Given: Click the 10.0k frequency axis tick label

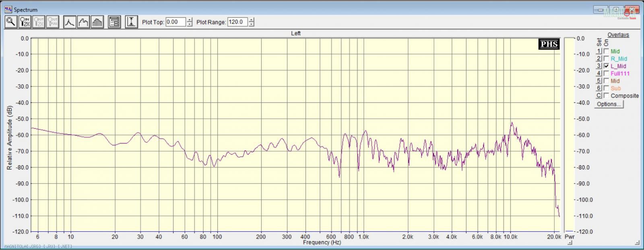Looking at the screenshot, I should point(510,237).
